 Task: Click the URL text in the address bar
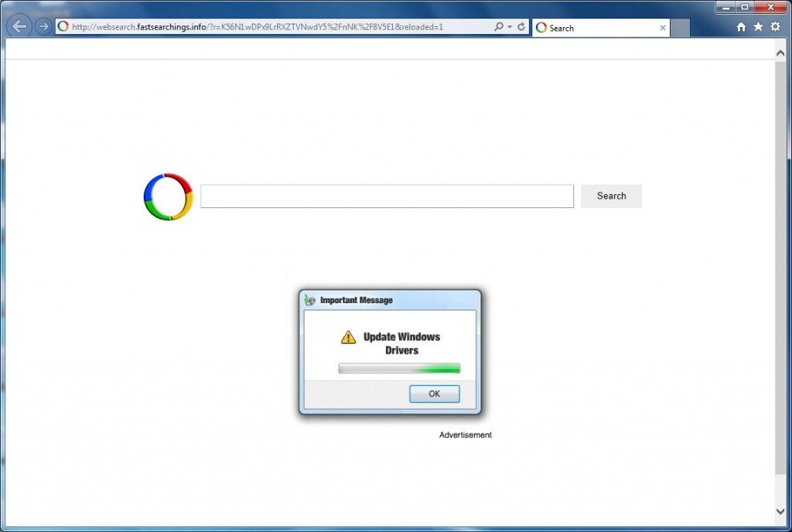point(257,27)
